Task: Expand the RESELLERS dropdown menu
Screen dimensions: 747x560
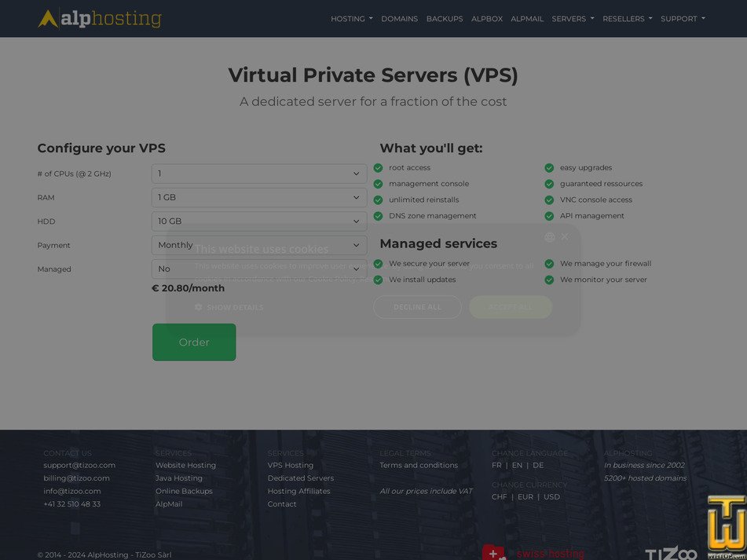Action: 627,19
